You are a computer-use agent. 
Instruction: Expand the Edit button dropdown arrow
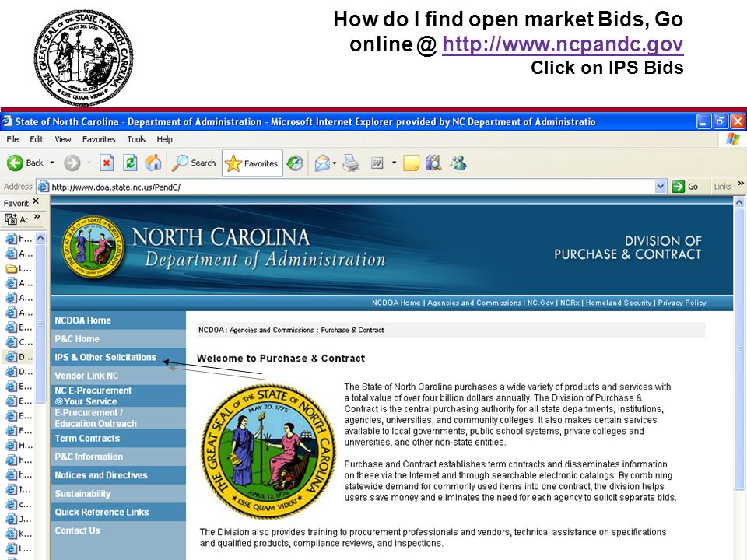point(394,163)
